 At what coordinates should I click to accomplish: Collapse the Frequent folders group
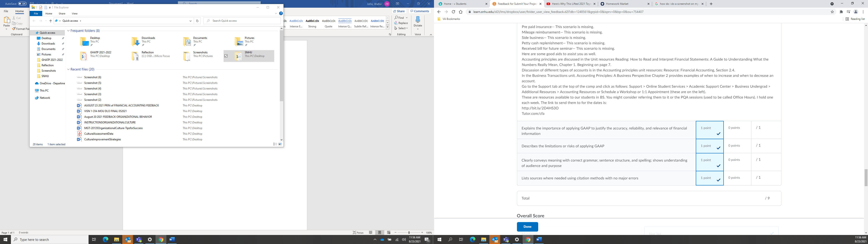tap(68, 31)
